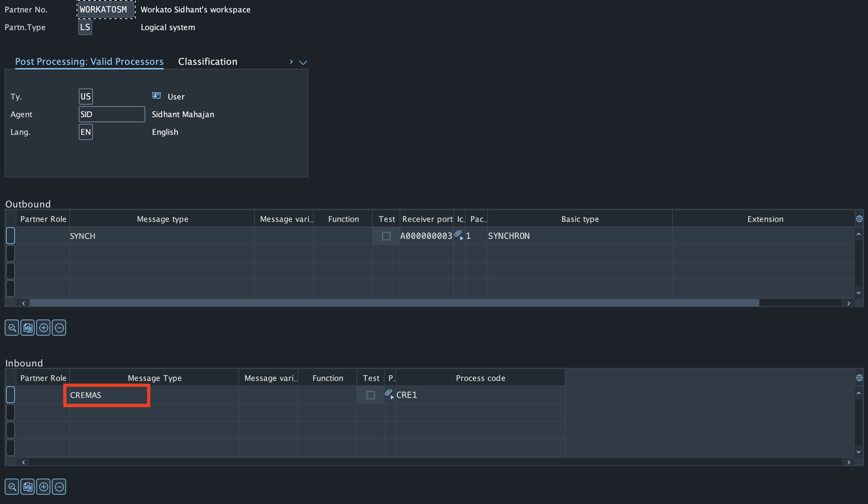Click the Inbound copy parameter icon

[x=28, y=486]
